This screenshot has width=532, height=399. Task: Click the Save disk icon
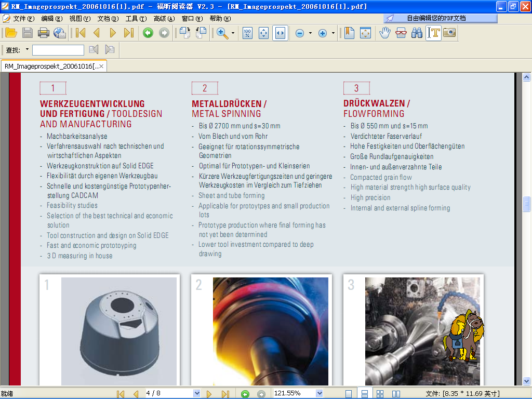coord(28,33)
